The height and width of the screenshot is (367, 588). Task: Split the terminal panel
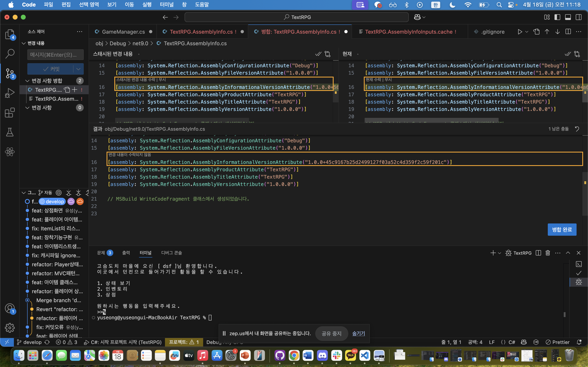click(x=538, y=253)
